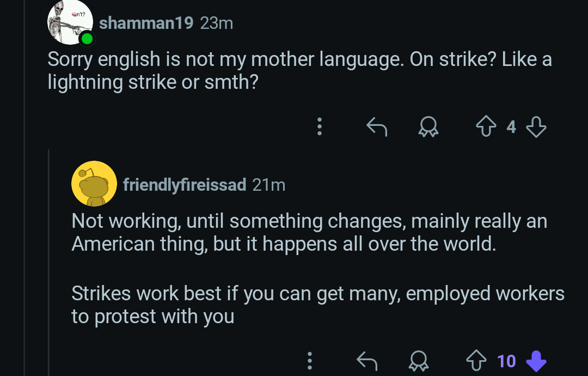
Task: Give an award to shamman19's comment
Action: coord(428,128)
